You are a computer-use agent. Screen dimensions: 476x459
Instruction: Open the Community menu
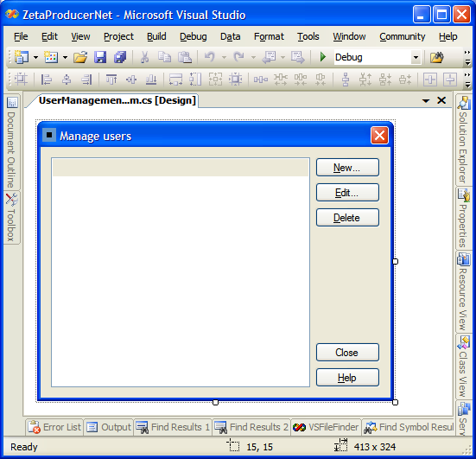pos(403,36)
